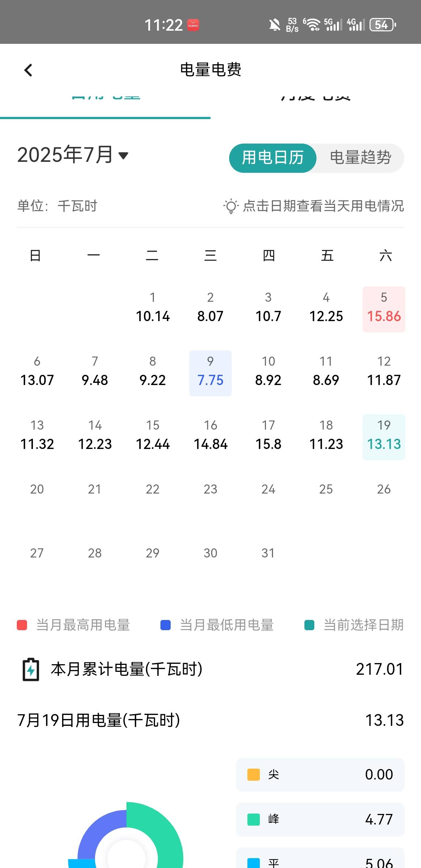
Task: Tap the red Huawei app status icon
Action: [193, 25]
